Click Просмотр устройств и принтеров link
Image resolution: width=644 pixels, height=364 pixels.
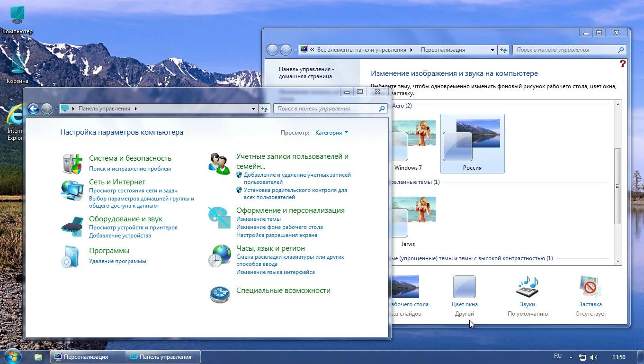tap(133, 227)
